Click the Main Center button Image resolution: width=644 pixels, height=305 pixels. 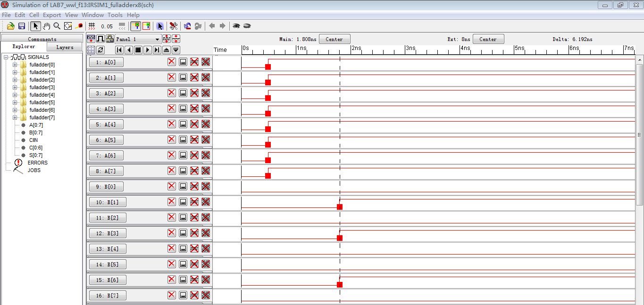[x=334, y=39]
